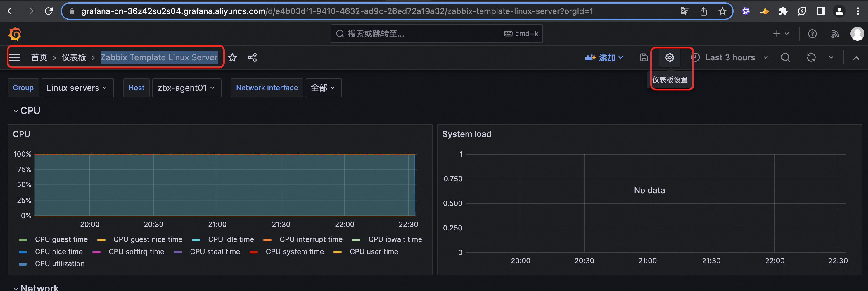
Task: Click the browser share page icon
Action: (703, 11)
